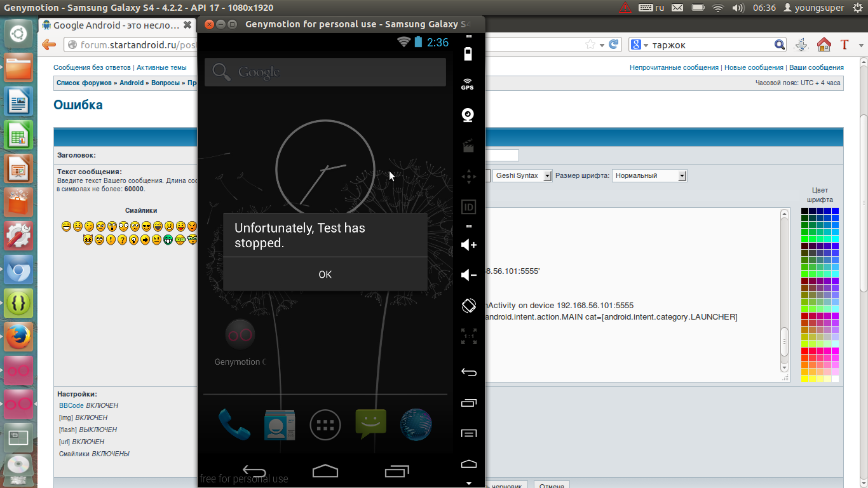868x488 pixels.
Task: Click the «Список форумов» breadcrumb
Action: (84, 83)
